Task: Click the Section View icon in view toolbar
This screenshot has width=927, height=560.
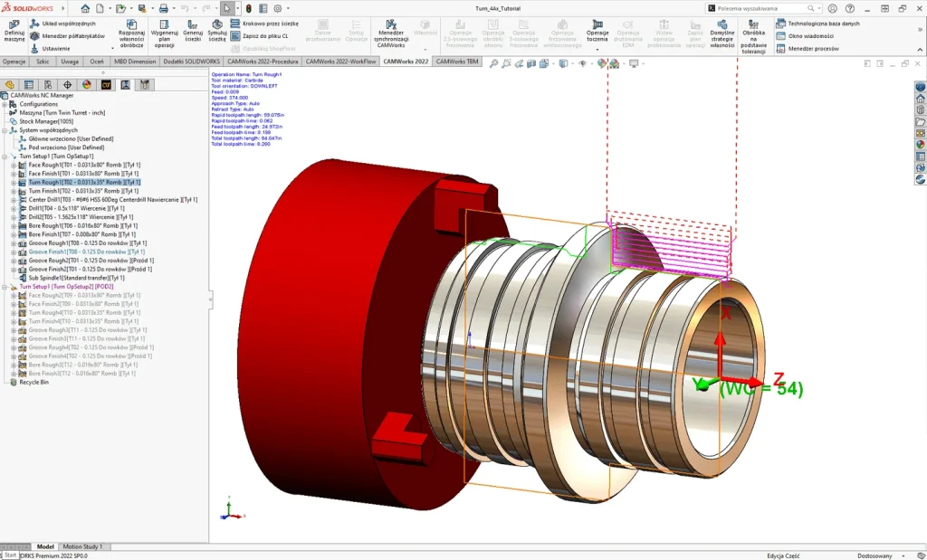Action: (x=530, y=63)
